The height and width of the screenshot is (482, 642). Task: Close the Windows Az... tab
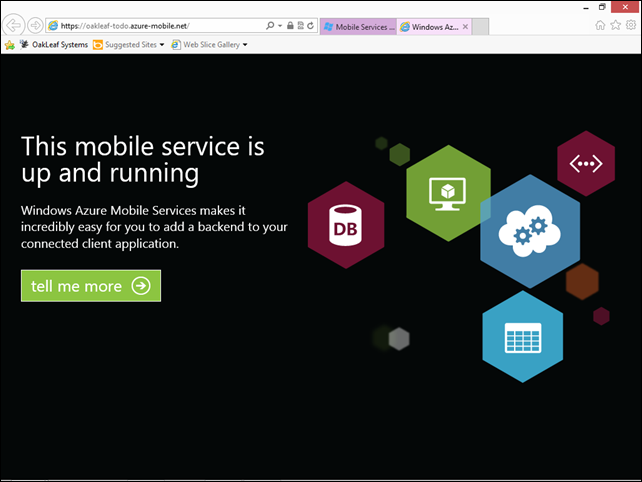[466, 27]
